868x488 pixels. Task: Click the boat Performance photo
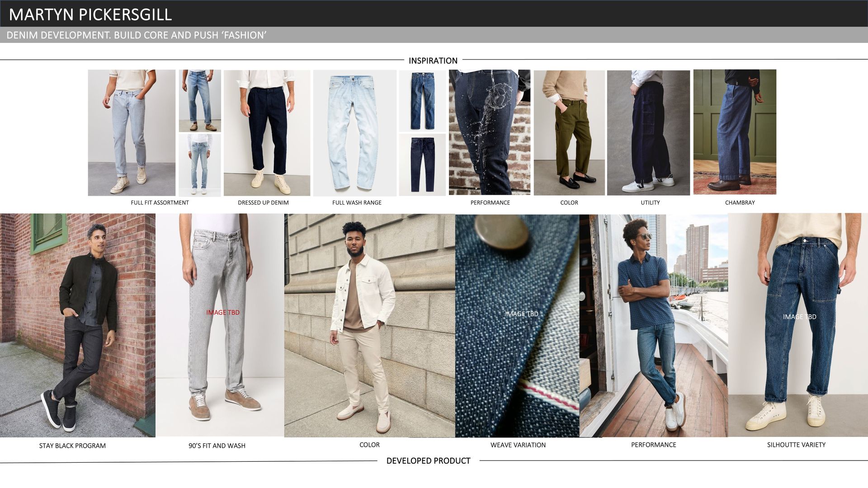[654, 325]
